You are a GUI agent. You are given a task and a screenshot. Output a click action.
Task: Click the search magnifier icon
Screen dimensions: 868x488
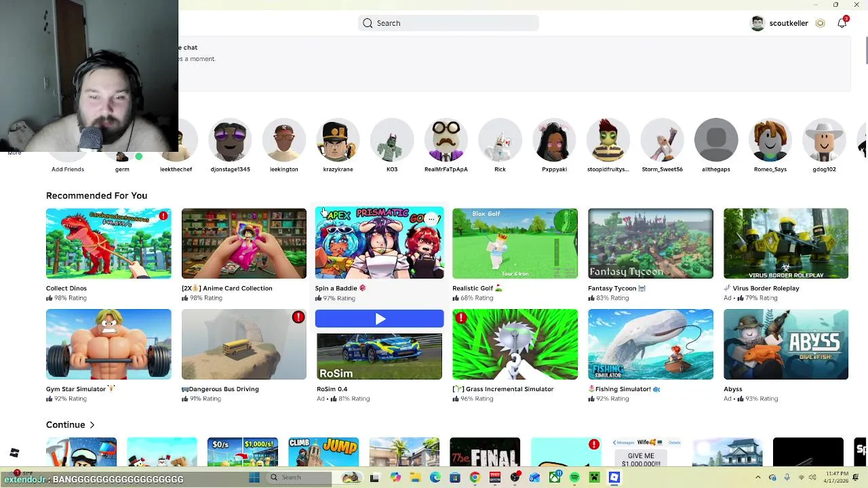(368, 23)
